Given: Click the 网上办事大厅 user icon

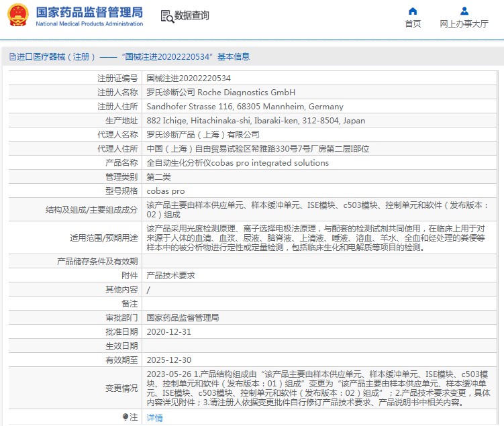Looking at the screenshot, I should coord(464,11).
